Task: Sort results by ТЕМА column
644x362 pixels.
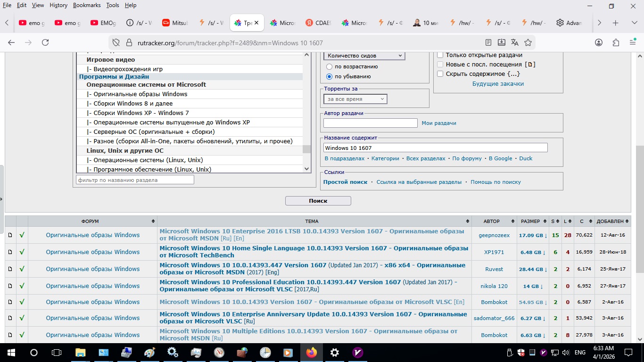Action: pyautogui.click(x=314, y=221)
